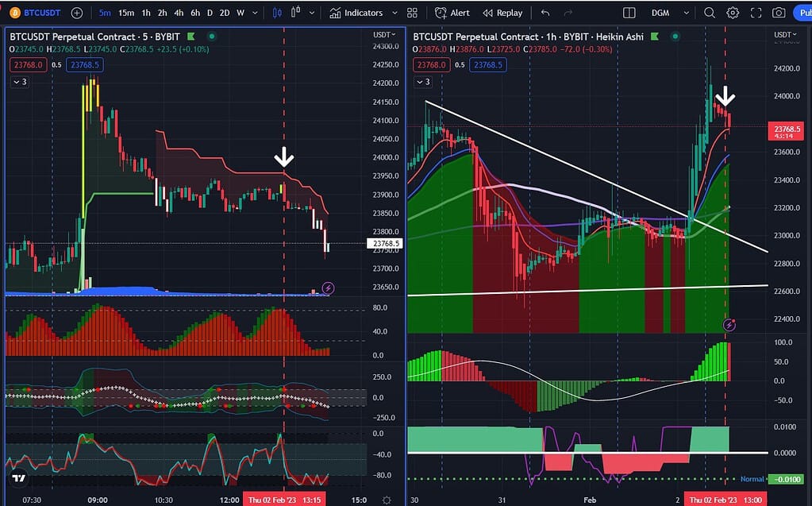Click the Thu 02 Feb '23 13:00 time label
This screenshot has width=812, height=506.
(x=725, y=500)
